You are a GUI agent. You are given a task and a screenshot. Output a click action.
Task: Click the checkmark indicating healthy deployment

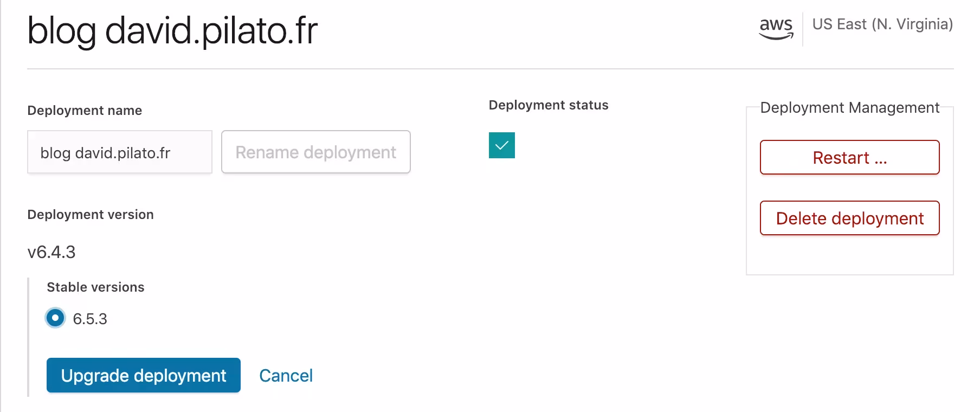click(x=501, y=145)
